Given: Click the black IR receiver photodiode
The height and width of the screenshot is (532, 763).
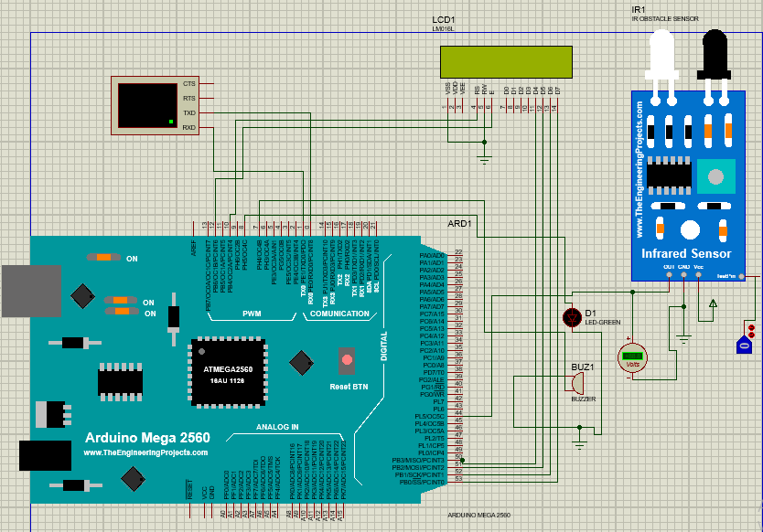Looking at the screenshot, I should click(x=714, y=55).
